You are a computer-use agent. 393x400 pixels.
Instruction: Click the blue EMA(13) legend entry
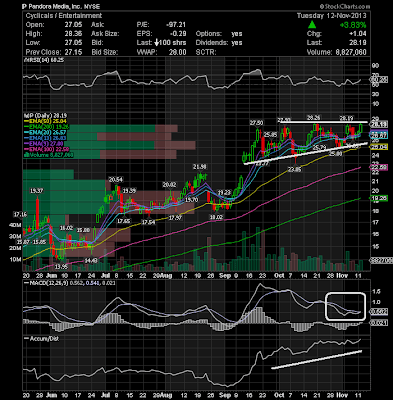(x=44, y=138)
